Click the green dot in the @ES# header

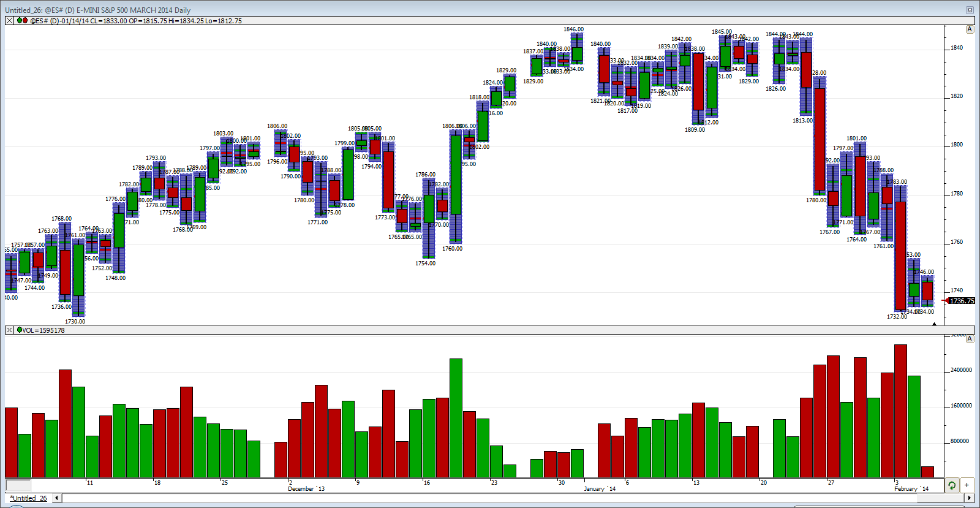click(19, 21)
